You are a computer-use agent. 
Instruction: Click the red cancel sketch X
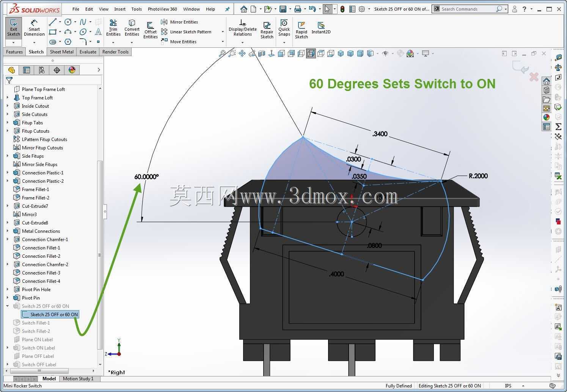534,77
